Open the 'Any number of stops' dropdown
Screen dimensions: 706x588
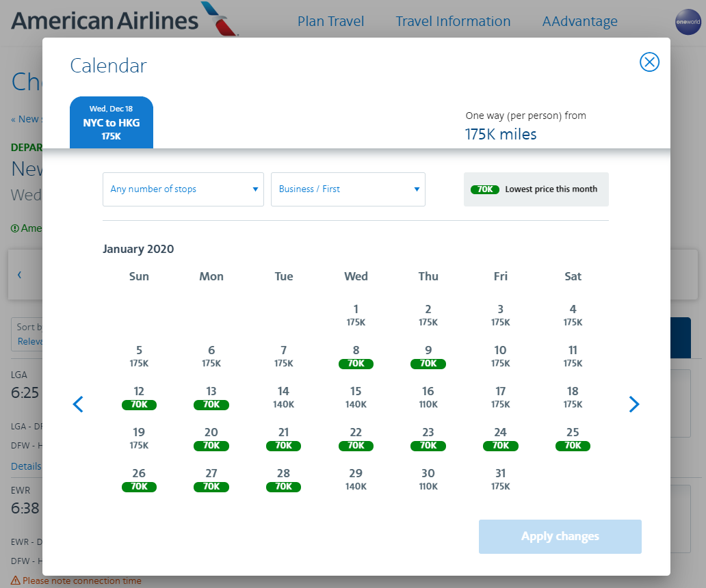pos(183,189)
